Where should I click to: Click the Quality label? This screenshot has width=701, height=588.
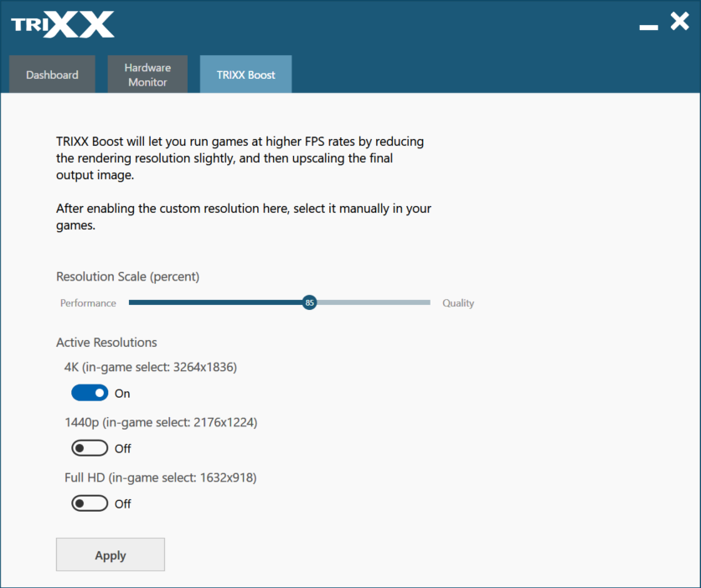458,303
